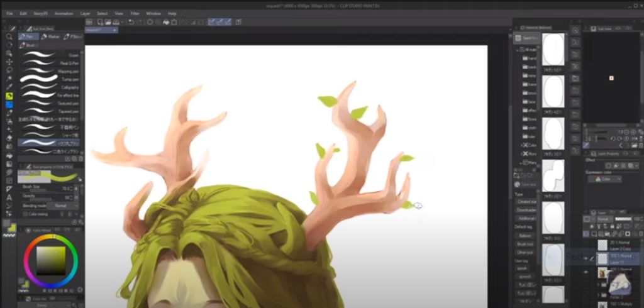Click the first snap-to-ruler icon in command bar

211,22
